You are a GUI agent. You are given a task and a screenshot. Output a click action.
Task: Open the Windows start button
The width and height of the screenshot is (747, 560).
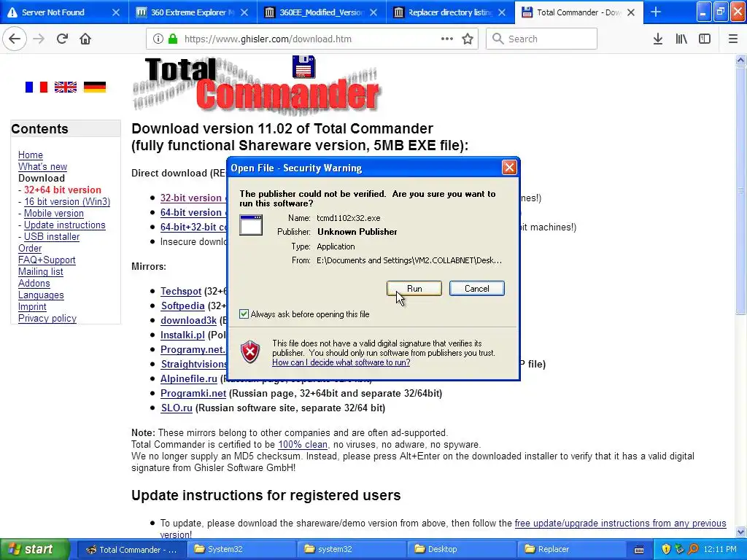[x=35, y=549]
